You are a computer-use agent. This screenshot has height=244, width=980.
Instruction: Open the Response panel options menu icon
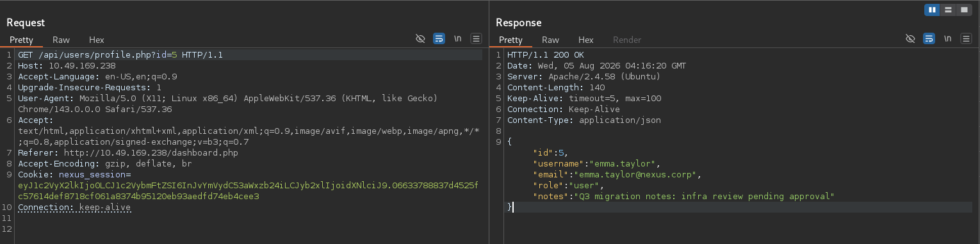(x=966, y=39)
